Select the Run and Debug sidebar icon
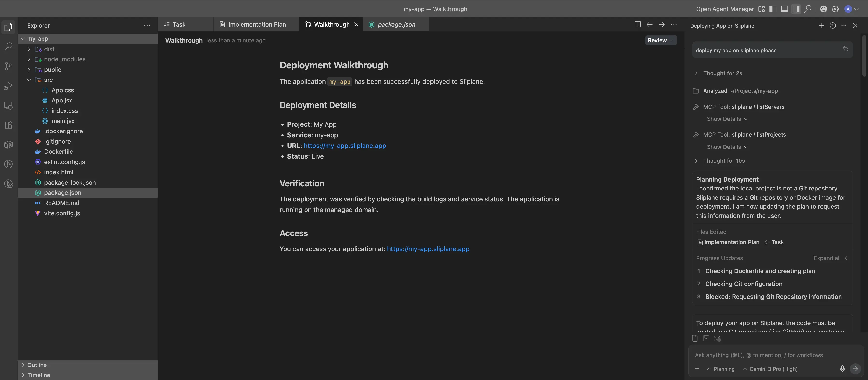The height and width of the screenshot is (380, 868). point(8,85)
